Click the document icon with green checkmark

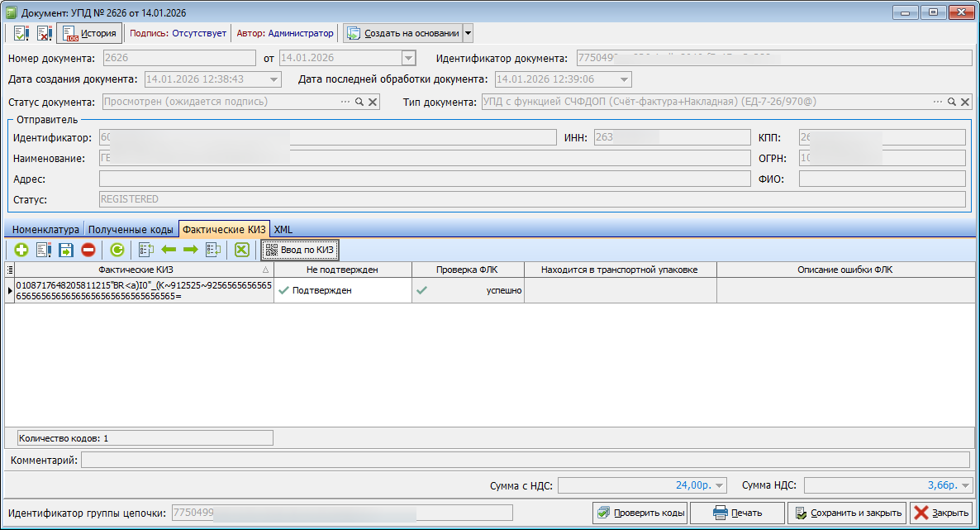[21, 33]
